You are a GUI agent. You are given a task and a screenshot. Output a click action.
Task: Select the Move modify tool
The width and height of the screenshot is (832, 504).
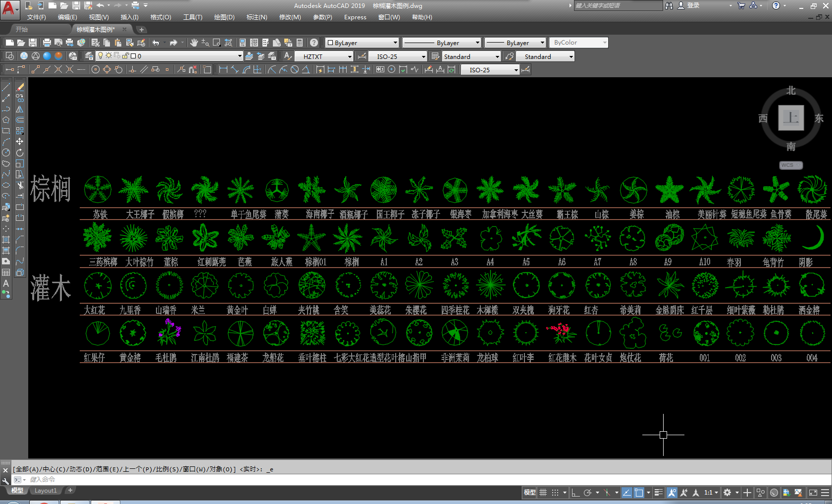point(20,142)
